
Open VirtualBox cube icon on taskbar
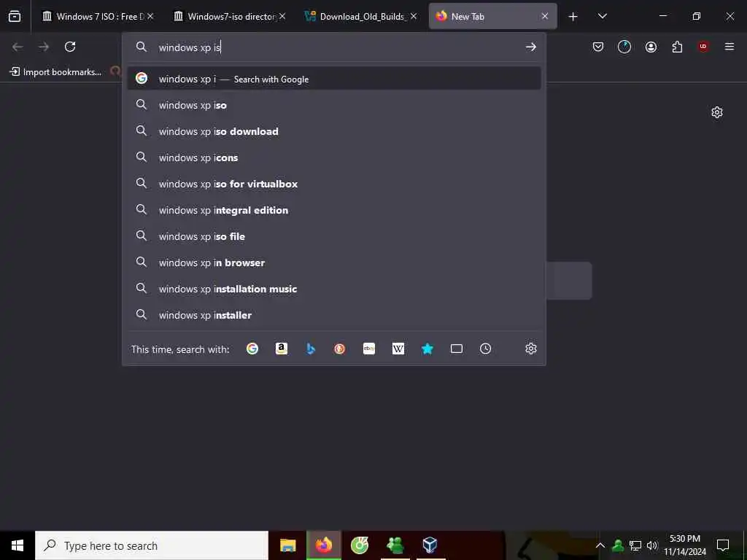tap(430, 545)
